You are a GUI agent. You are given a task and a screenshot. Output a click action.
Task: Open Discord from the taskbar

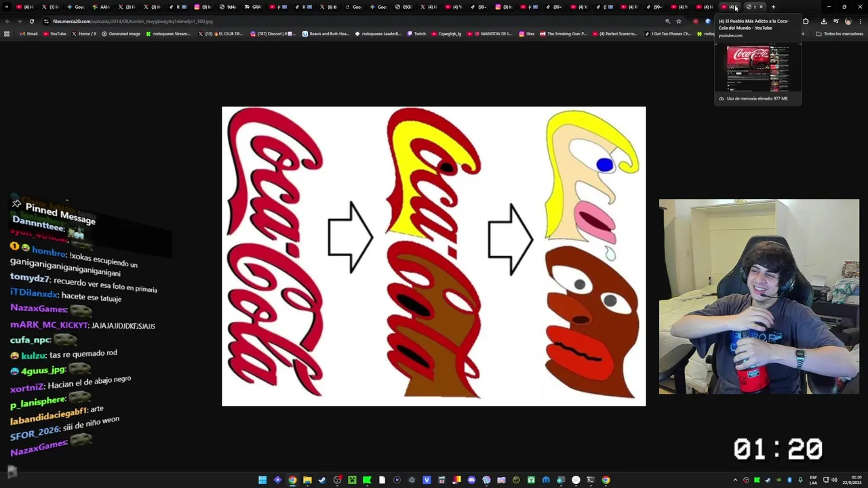tap(471, 480)
